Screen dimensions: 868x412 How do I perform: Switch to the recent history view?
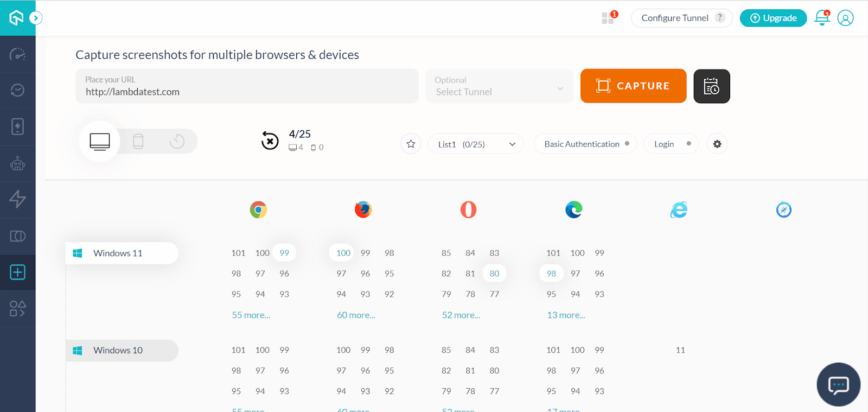[x=177, y=141]
